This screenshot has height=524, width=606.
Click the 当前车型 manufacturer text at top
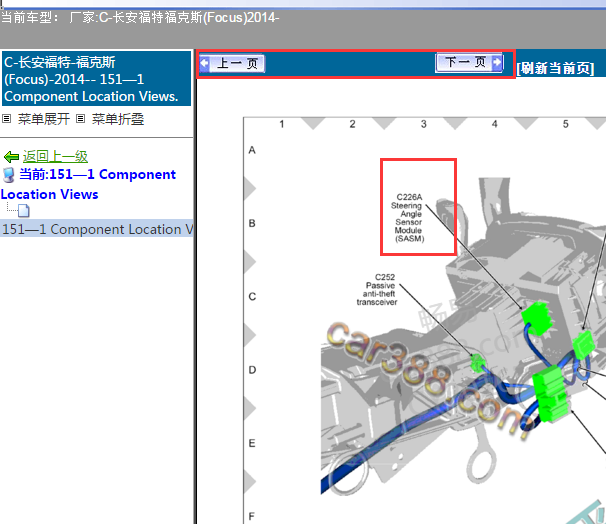tap(140, 18)
